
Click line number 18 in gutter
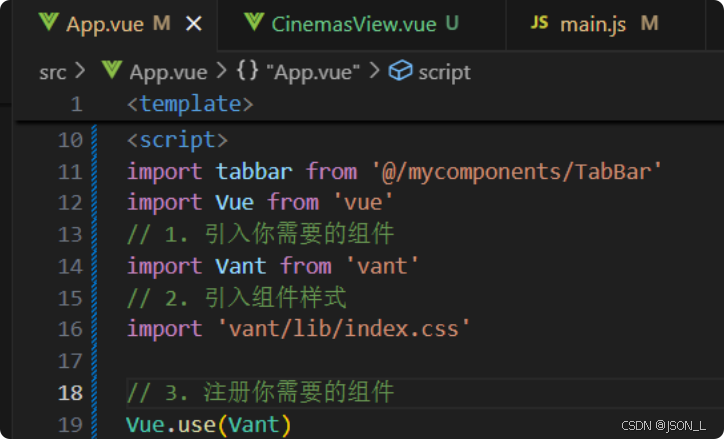coord(70,393)
